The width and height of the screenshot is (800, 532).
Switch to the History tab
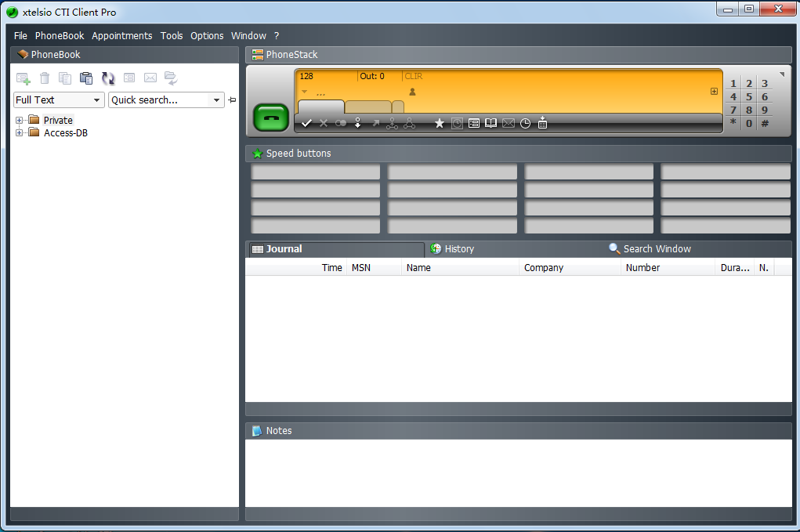point(453,249)
